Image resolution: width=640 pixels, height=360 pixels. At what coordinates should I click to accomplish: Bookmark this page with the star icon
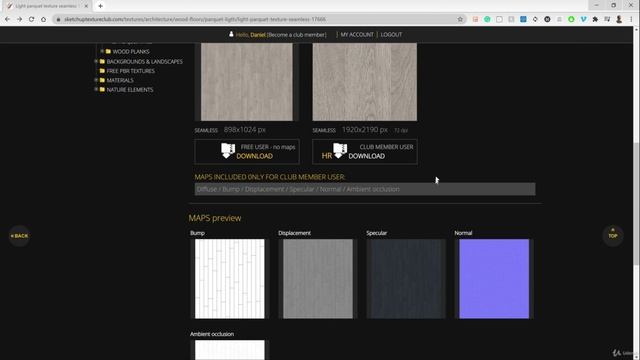click(460, 19)
